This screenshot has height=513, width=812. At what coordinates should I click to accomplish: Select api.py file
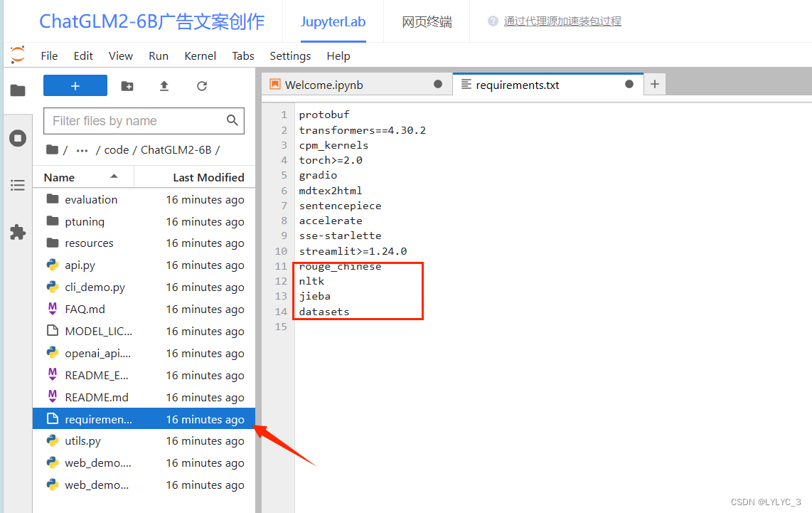144,265
